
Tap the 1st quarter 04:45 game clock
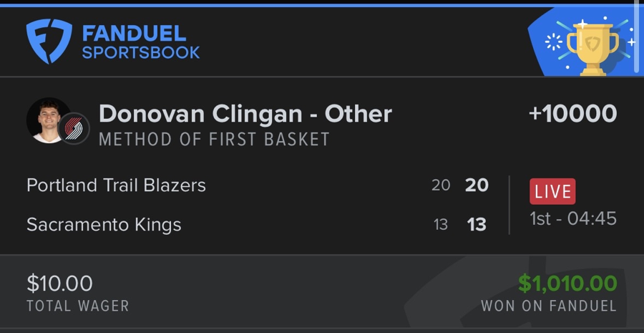coord(573,218)
